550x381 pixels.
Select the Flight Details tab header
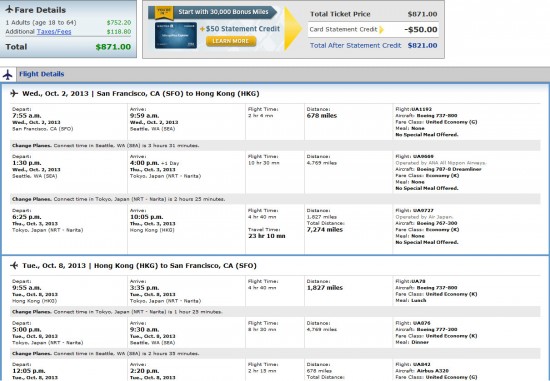point(41,74)
